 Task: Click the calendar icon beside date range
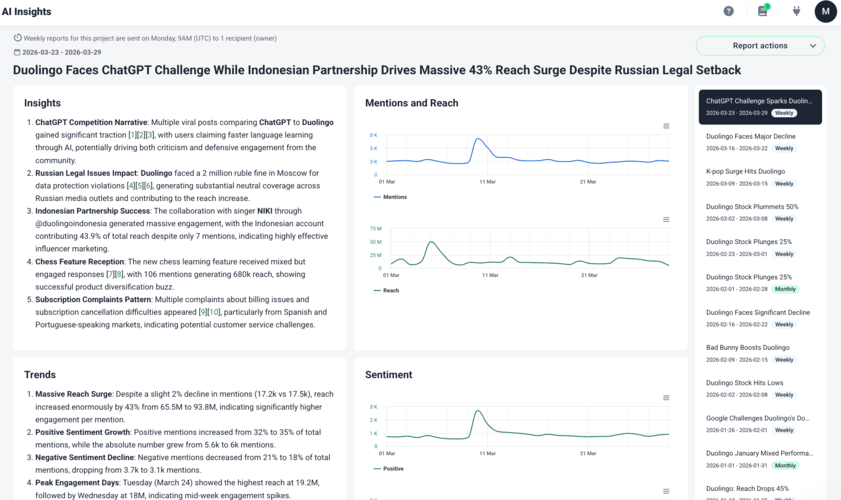(x=18, y=52)
